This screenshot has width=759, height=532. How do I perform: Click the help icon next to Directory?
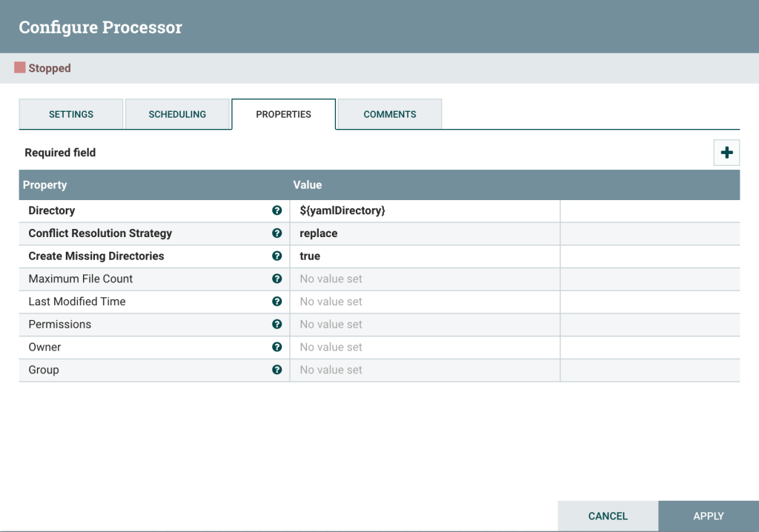tap(277, 210)
